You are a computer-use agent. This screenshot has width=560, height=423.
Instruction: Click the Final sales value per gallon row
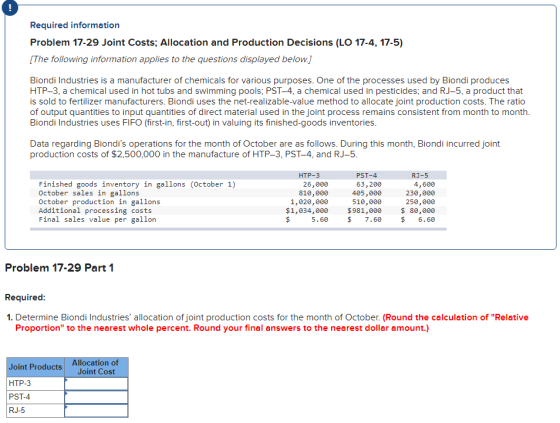[x=238, y=219]
